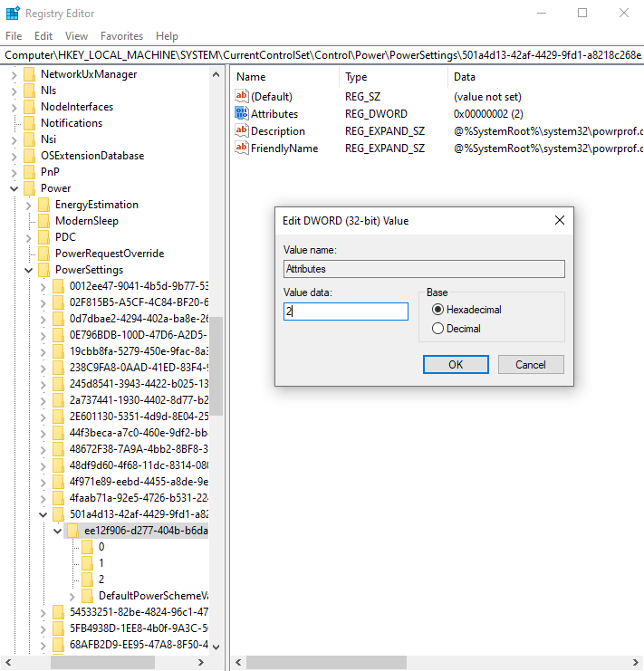Click the values pane horizontal scrollbar thumb
Viewport: 644px width, 671px height.
[x=326, y=662]
